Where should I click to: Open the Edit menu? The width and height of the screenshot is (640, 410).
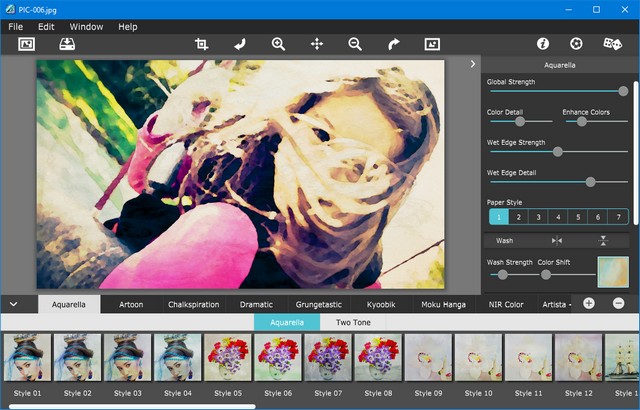pyautogui.click(x=46, y=26)
